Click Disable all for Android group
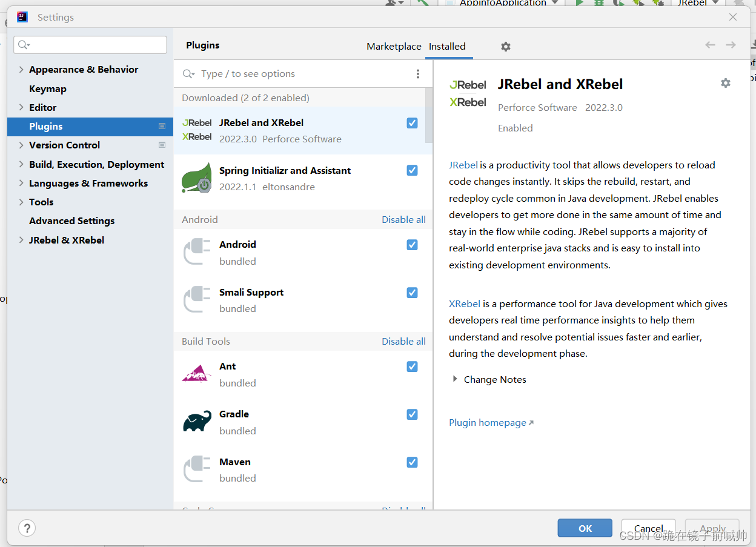This screenshot has height=547, width=756. (x=403, y=220)
